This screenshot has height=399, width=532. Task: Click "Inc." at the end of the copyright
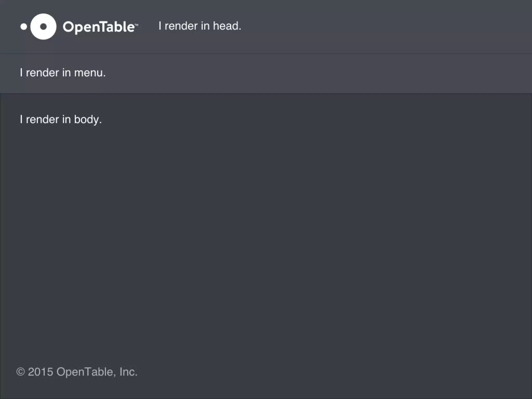[128, 372]
